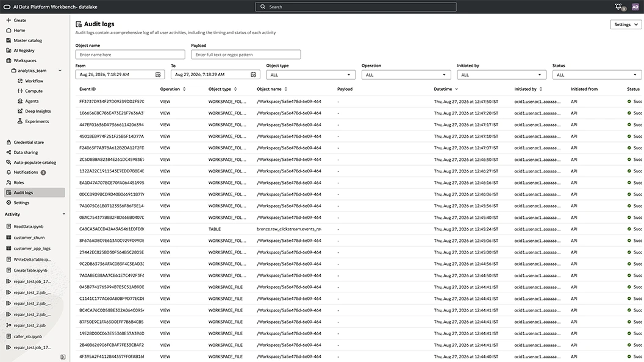Sort by Datetime column arrow
644x362 pixels.
(x=456, y=89)
